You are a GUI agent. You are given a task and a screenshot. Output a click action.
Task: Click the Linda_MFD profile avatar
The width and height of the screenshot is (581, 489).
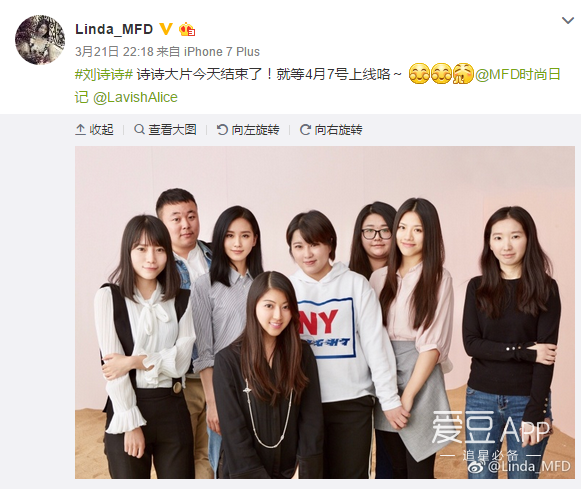40,40
